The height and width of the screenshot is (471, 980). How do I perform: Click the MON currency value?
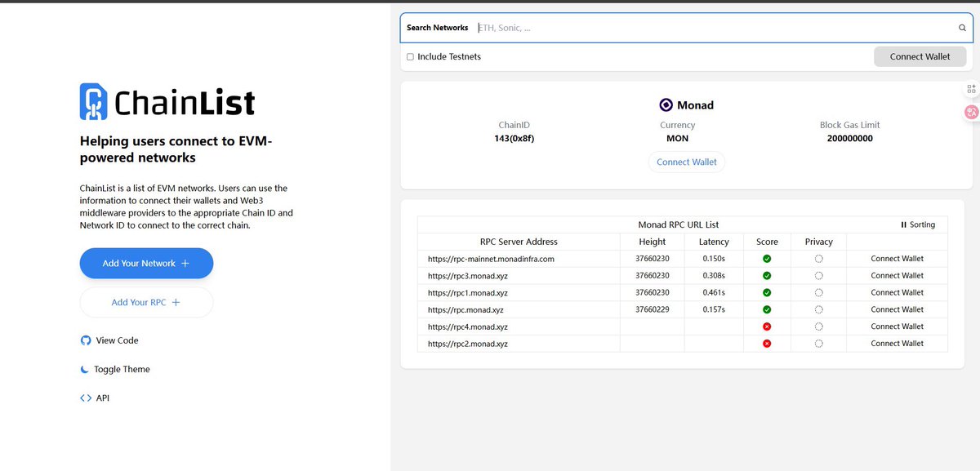click(677, 138)
